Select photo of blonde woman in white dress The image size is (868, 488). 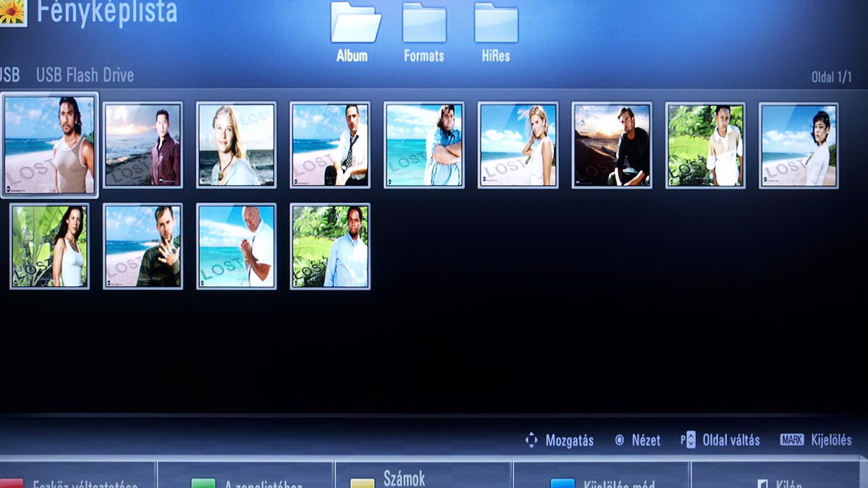[x=518, y=145]
